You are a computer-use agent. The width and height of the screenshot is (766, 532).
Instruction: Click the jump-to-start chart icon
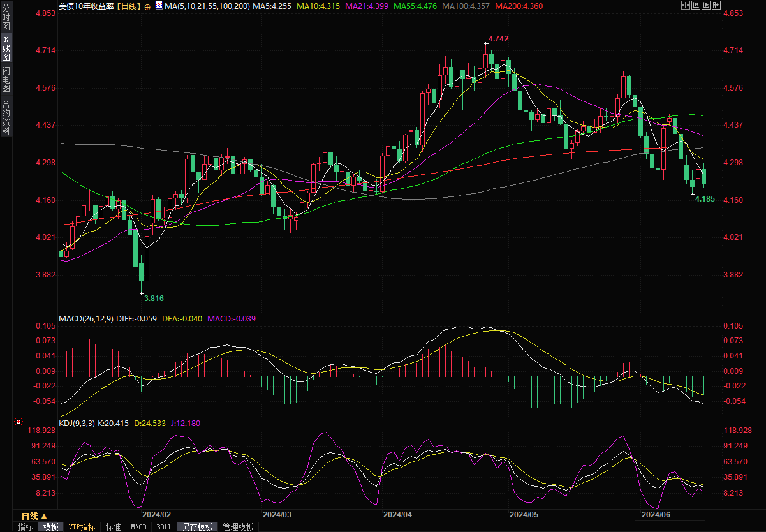(x=696, y=6)
